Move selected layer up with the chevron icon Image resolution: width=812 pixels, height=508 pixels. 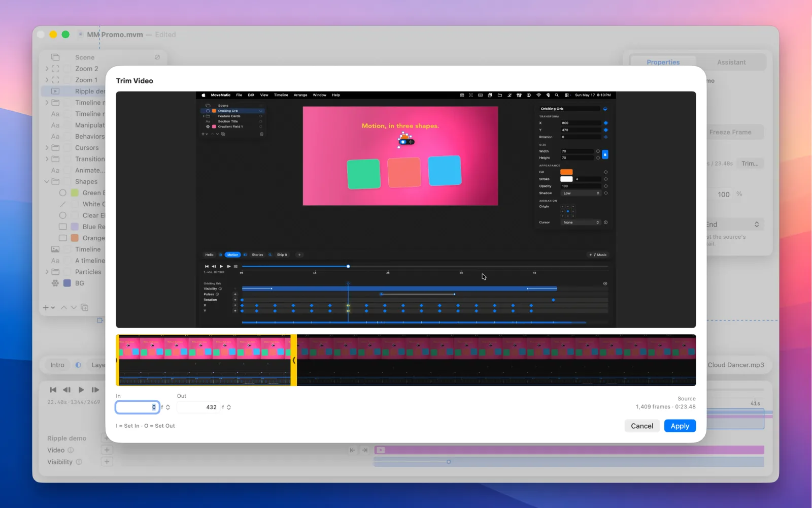(x=64, y=307)
